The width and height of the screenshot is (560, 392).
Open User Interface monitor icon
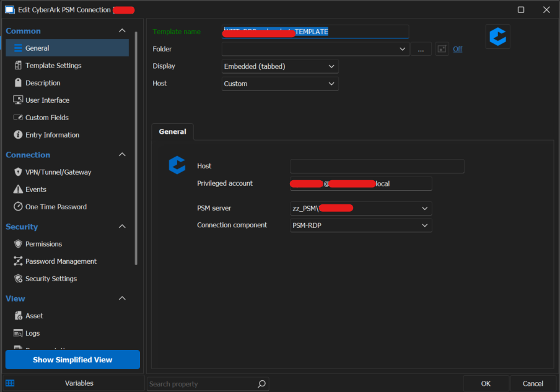coord(18,100)
